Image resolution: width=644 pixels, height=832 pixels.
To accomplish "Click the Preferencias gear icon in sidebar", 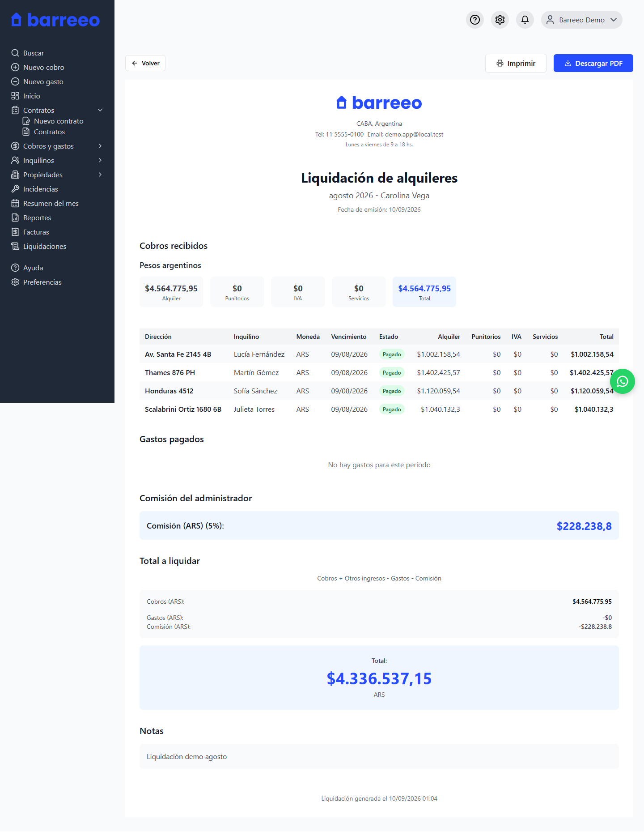I will tap(15, 282).
